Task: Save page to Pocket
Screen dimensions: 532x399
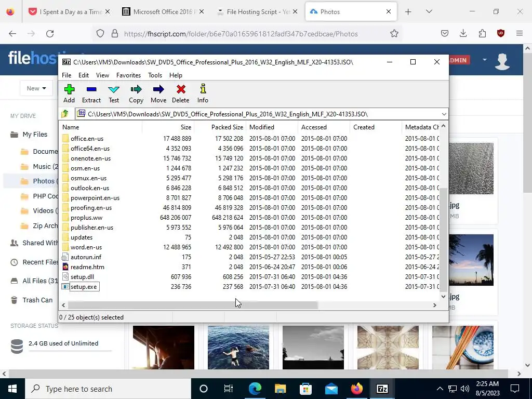Action: (445, 33)
